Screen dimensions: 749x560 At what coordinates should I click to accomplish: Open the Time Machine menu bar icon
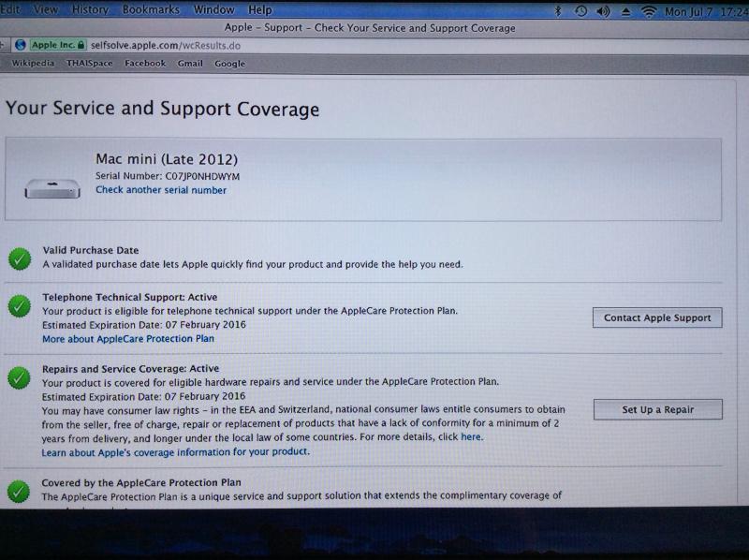[580, 10]
